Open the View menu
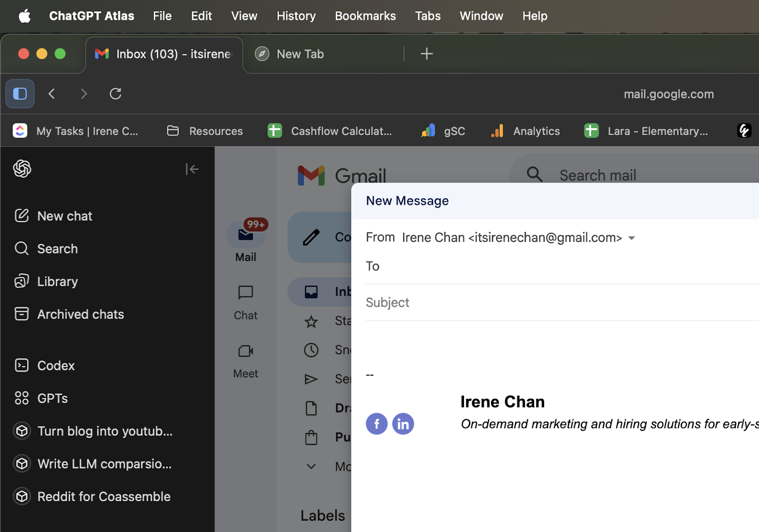The image size is (759, 532). click(x=244, y=16)
